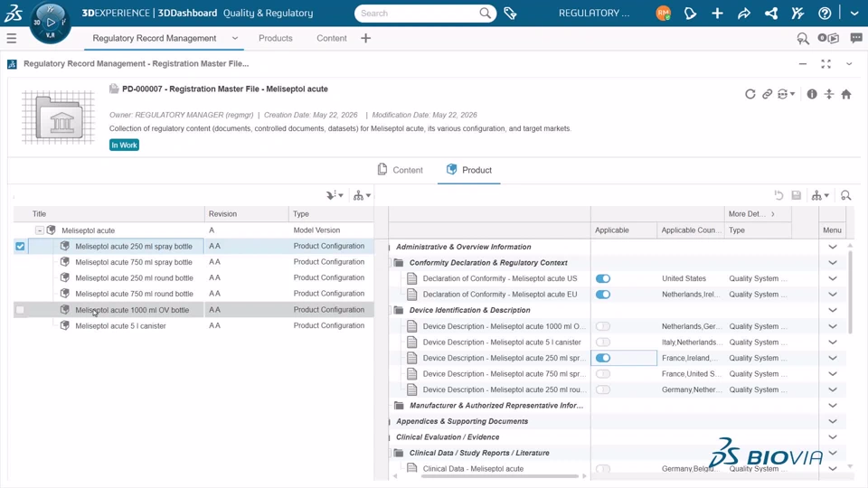Click the media presenter icon

point(829,38)
